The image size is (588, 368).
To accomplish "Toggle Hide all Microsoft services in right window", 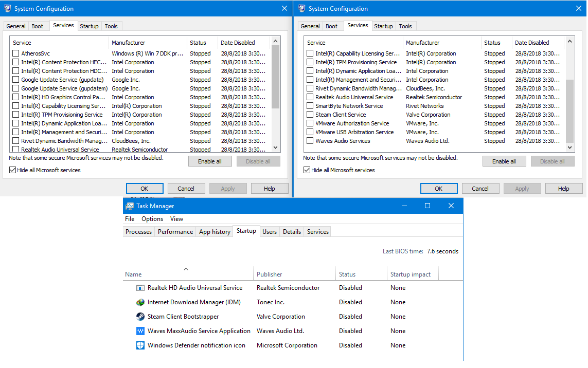I will pos(307,170).
